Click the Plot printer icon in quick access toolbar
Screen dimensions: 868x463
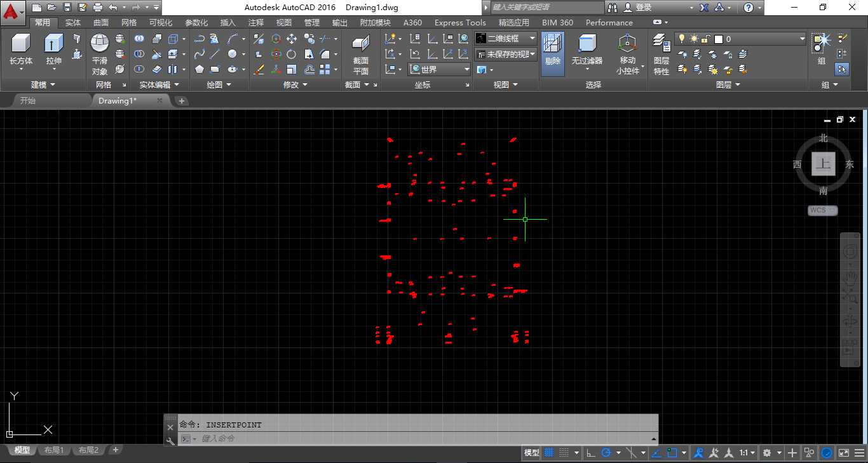(97, 8)
